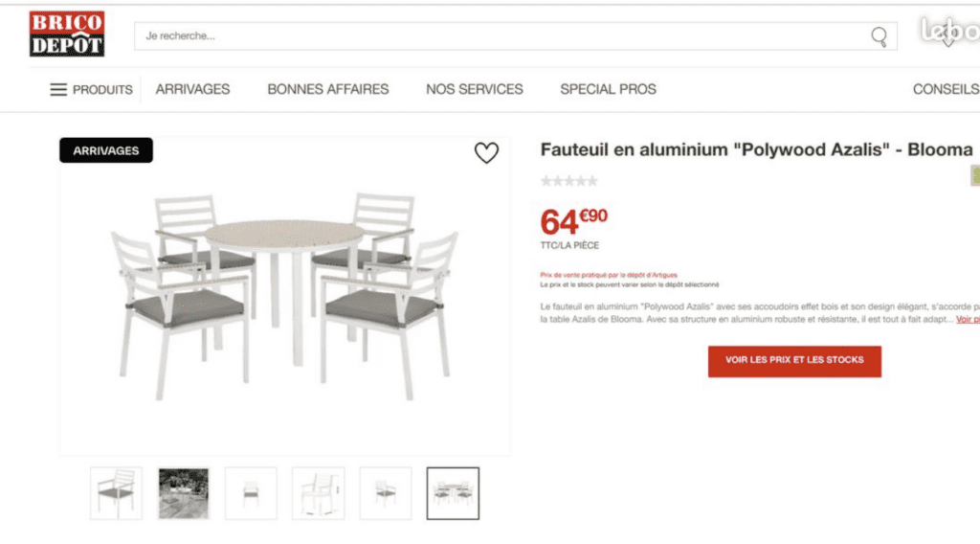Open the Nos Services menu item
The width and height of the screenshot is (980, 544).
[x=474, y=89]
